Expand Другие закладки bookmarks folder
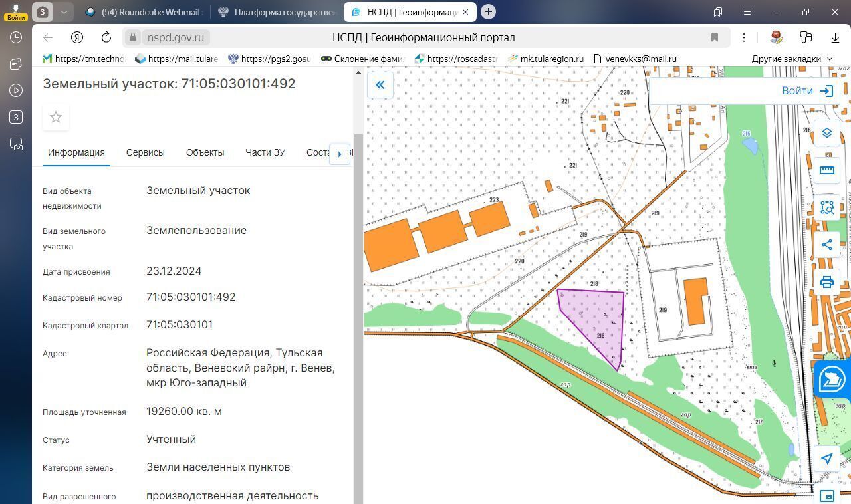The image size is (851, 504). tap(792, 59)
